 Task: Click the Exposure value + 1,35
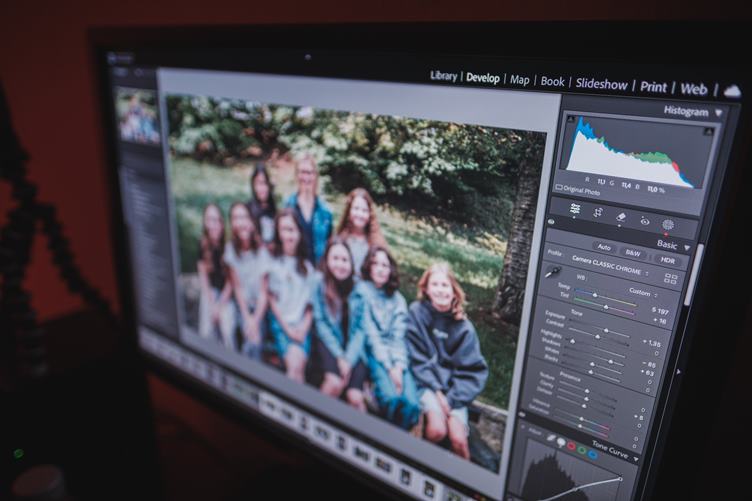click(x=652, y=343)
